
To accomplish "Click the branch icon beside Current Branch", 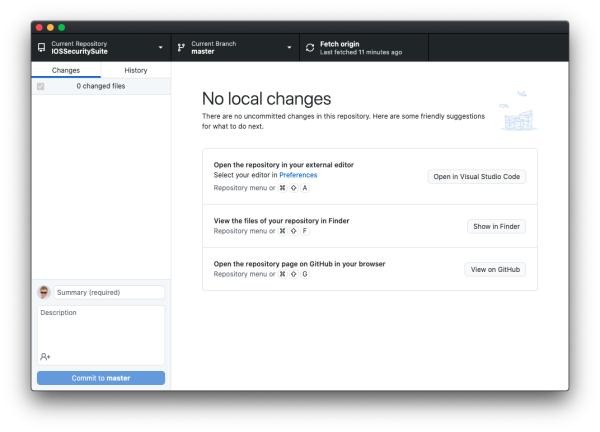I will [x=181, y=47].
